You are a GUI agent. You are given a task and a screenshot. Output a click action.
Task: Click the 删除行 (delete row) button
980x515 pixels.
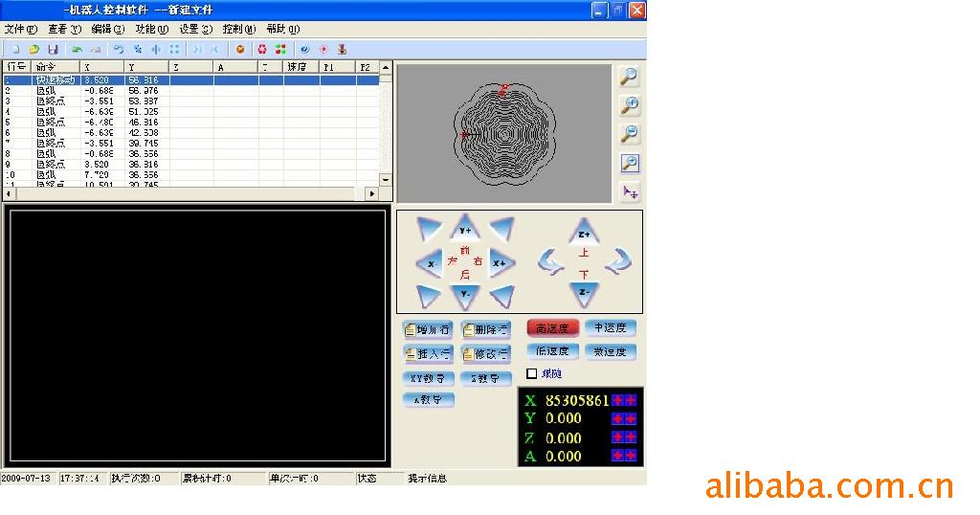(x=486, y=330)
